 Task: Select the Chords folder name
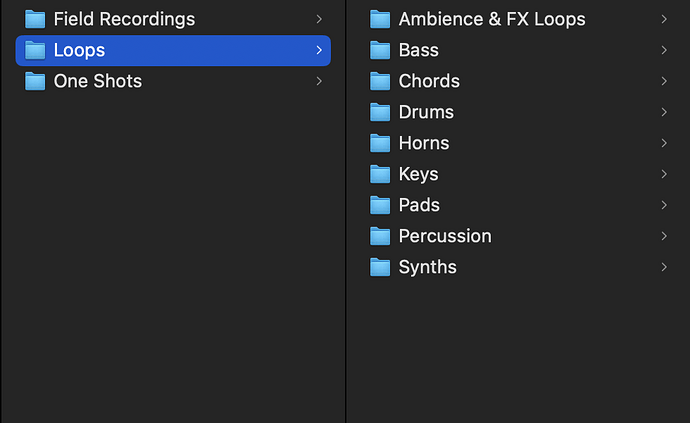429,81
